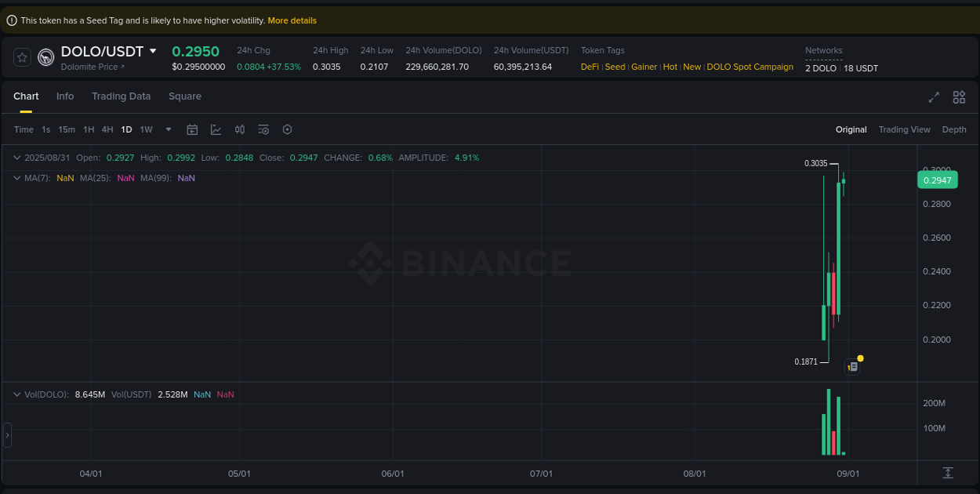980x494 pixels.
Task: Open the More details volatility link
Action: click(292, 20)
